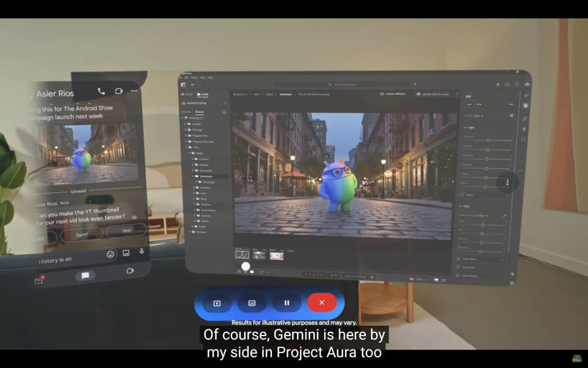Open the Help menu in the photo editor
The height and width of the screenshot is (368, 588).
[x=210, y=77]
